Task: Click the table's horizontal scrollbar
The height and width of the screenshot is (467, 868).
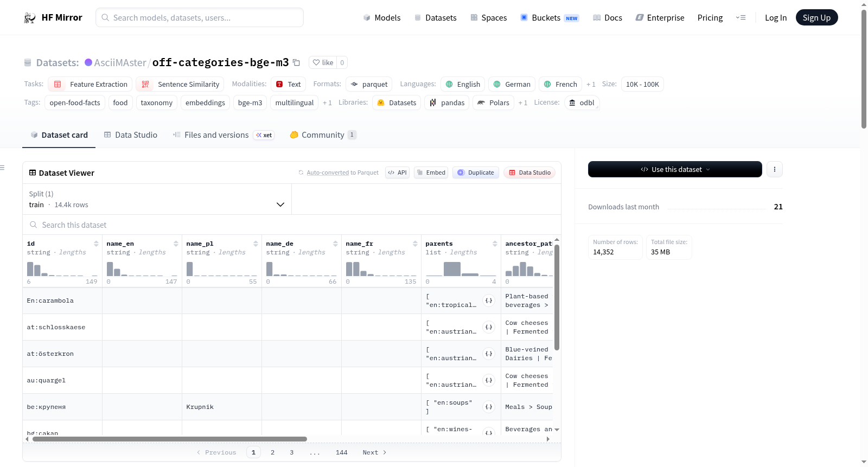Action: point(170,439)
